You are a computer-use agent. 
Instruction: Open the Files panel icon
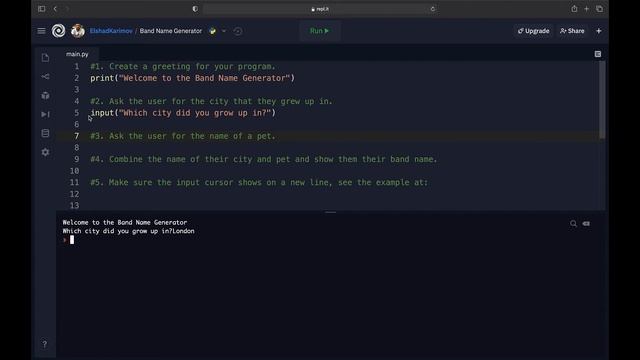(45, 58)
